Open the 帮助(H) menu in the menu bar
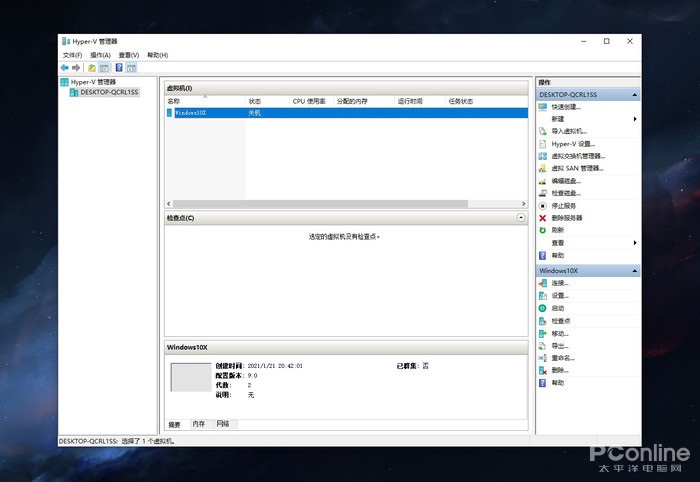The height and width of the screenshot is (482, 700). (157, 55)
